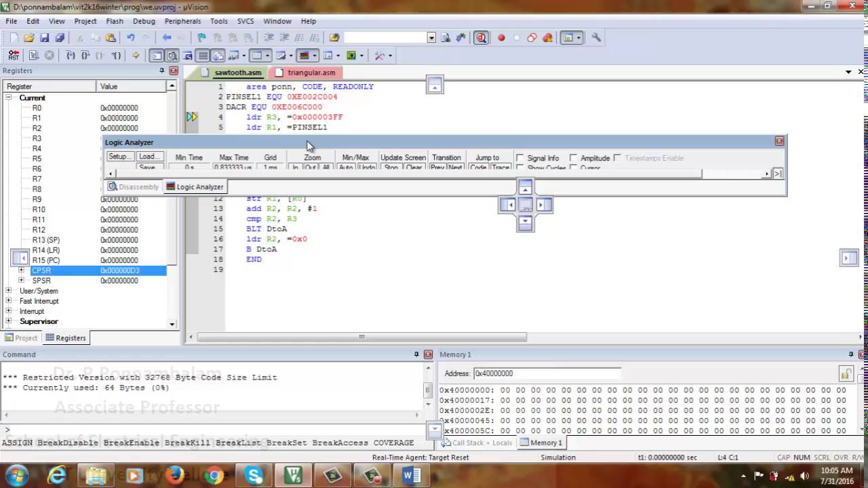Insert a bookmark with the flag icon

tap(201, 38)
